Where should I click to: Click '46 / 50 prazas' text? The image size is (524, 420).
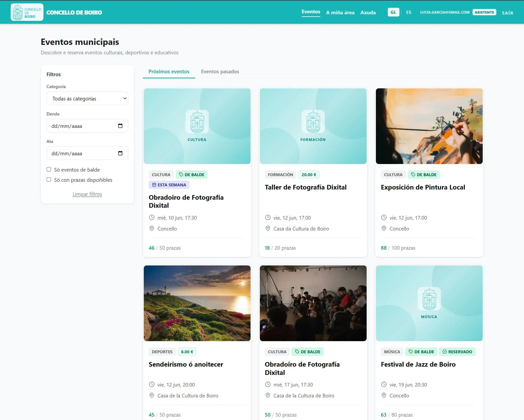[165, 248]
